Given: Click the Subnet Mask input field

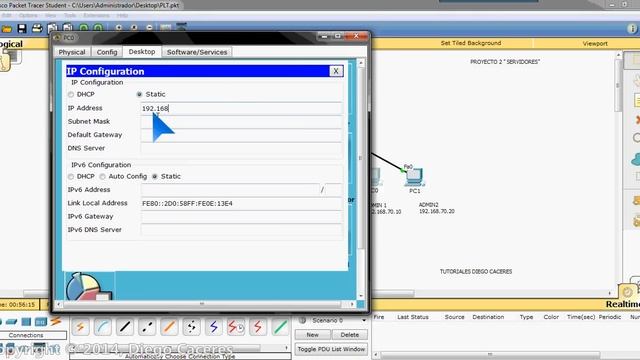Looking at the screenshot, I should tap(241, 121).
